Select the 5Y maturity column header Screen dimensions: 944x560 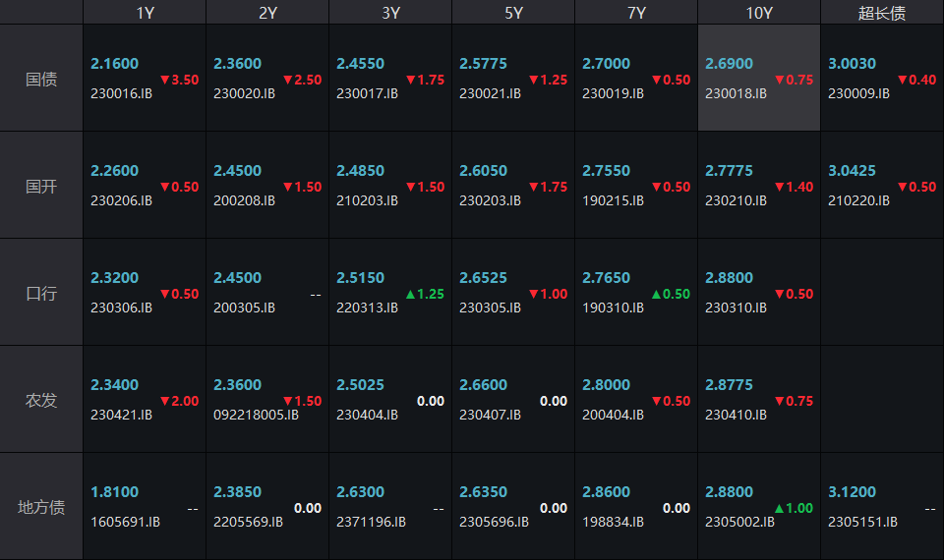(513, 13)
